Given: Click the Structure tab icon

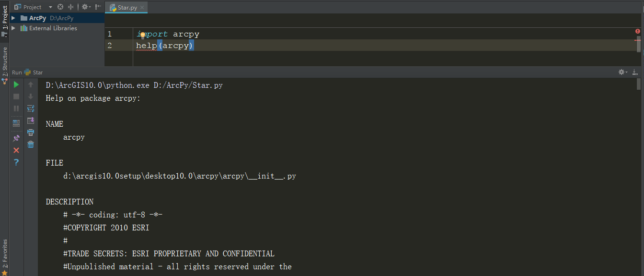Looking at the screenshot, I should coord(5,82).
